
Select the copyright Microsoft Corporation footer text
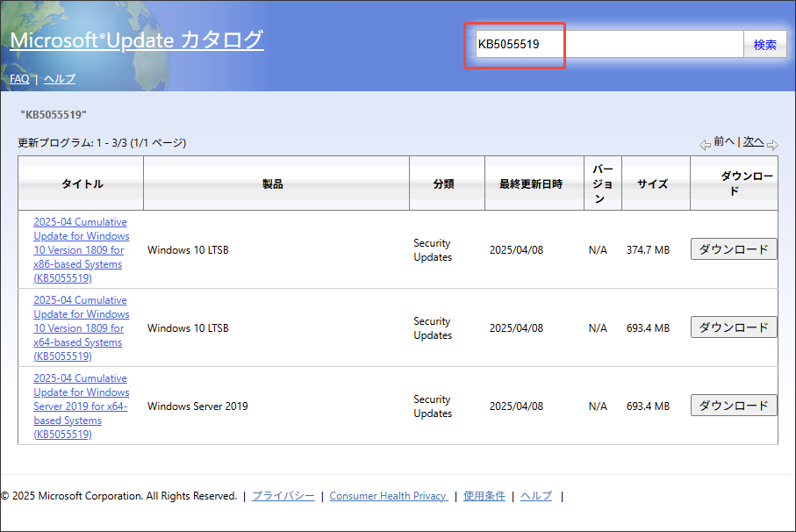(x=118, y=496)
